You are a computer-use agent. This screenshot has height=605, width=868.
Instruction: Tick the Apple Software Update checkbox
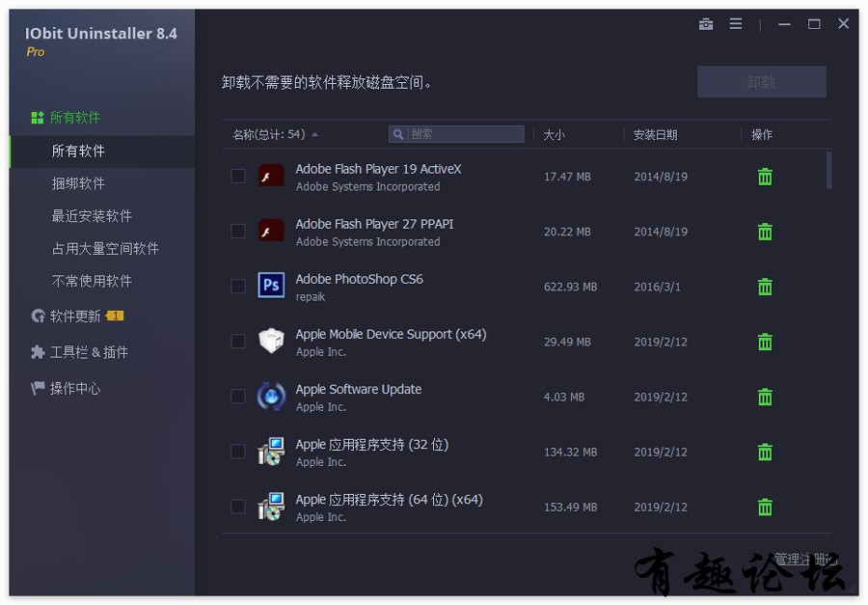click(238, 397)
